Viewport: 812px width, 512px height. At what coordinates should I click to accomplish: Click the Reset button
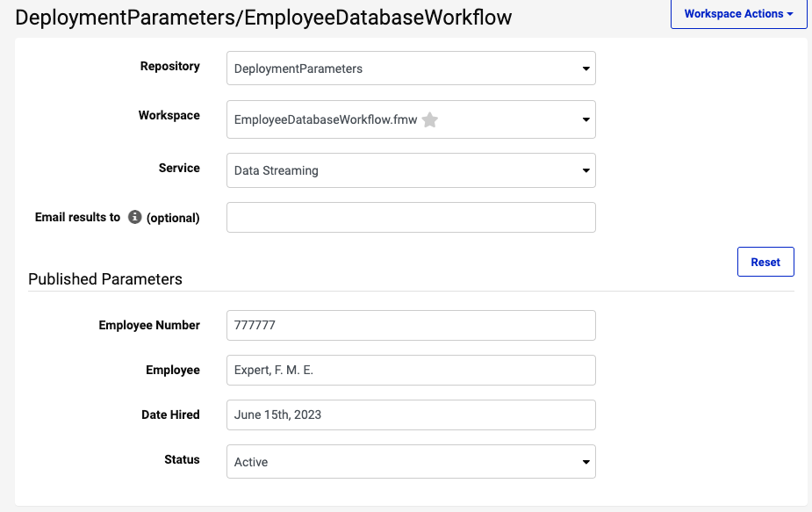tap(765, 262)
